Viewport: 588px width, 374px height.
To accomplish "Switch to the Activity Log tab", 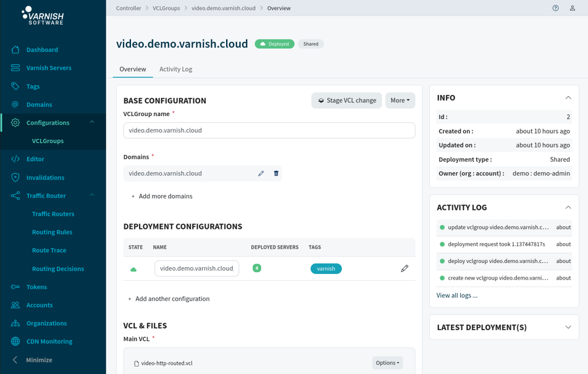I will click(176, 69).
